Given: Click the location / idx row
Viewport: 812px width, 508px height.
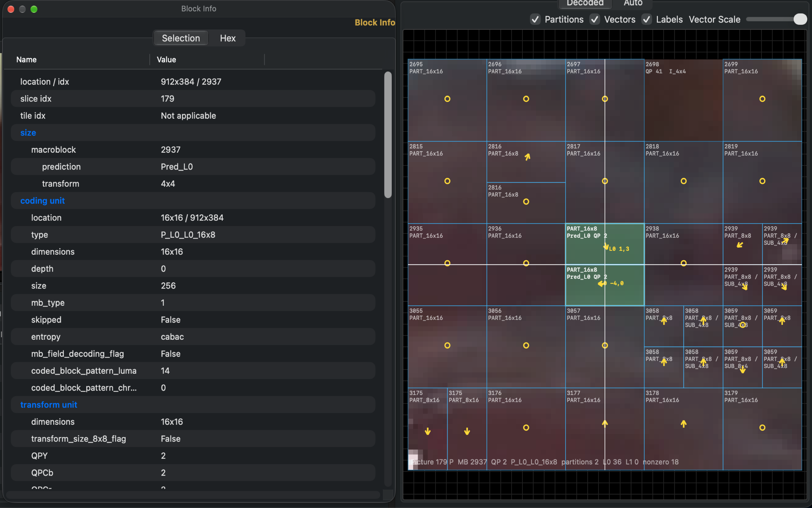Looking at the screenshot, I should pos(193,82).
